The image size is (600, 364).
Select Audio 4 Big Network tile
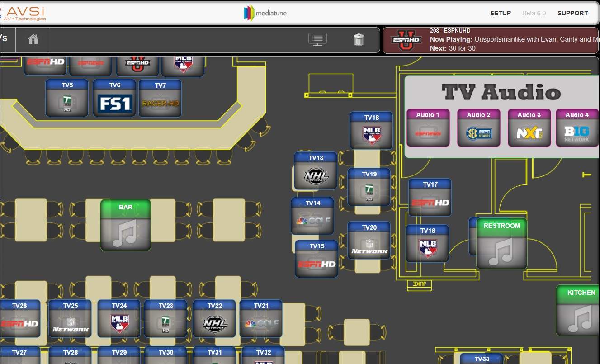tap(577, 128)
